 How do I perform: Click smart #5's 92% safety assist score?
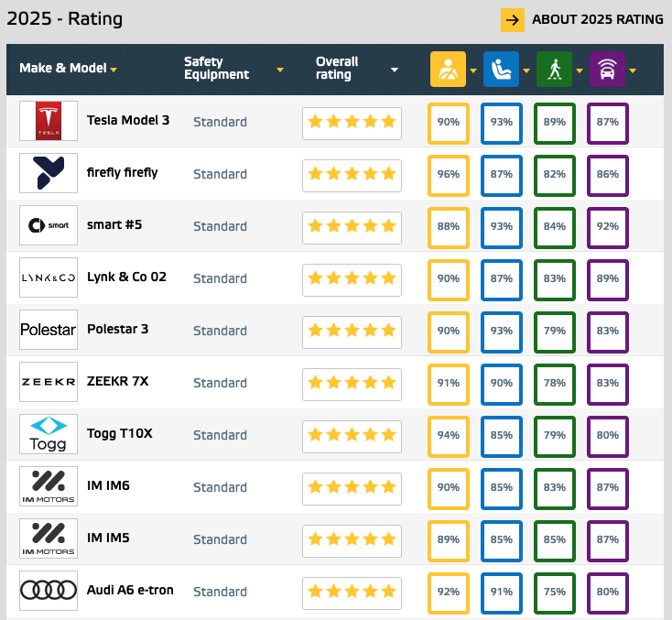coord(608,228)
